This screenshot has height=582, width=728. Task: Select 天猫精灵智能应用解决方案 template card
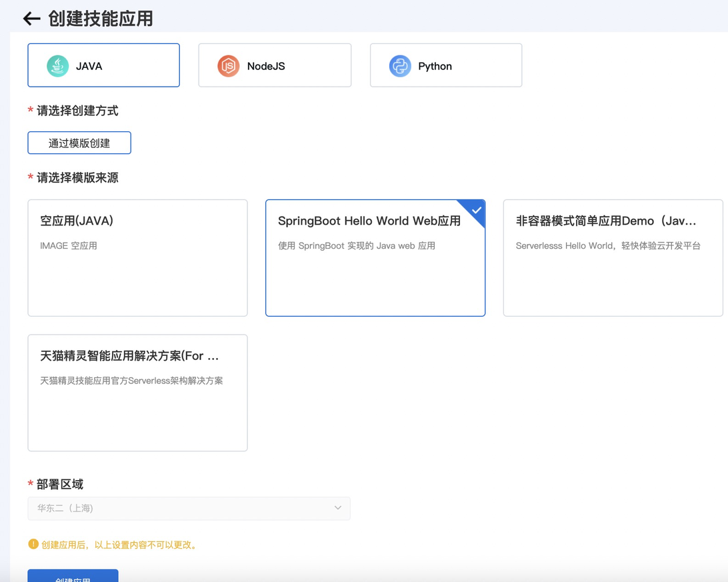click(137, 393)
